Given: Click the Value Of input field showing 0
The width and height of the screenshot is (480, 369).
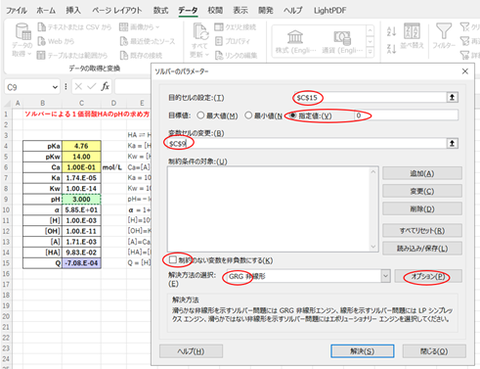Looking at the screenshot, I should (406, 116).
